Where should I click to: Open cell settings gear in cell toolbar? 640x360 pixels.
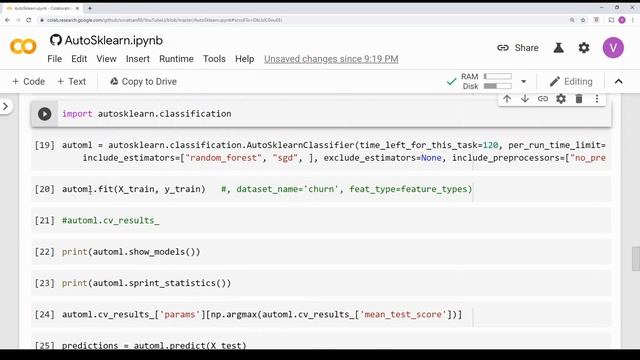561,99
